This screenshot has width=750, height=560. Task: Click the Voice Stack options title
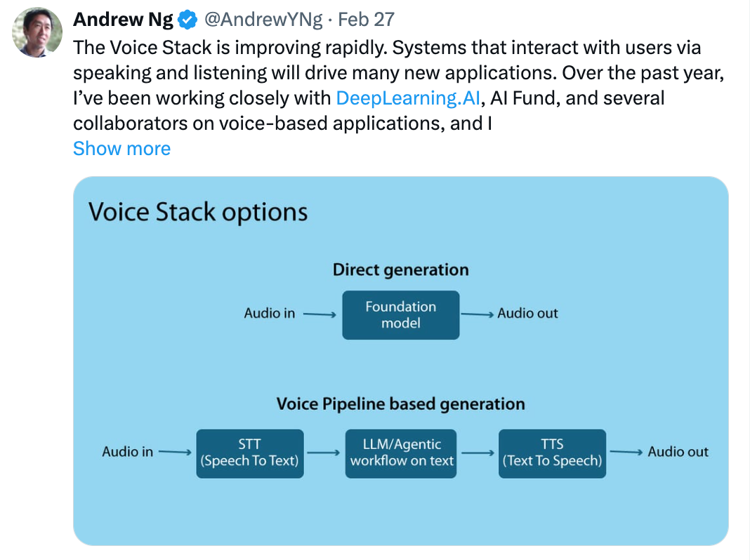click(x=198, y=212)
